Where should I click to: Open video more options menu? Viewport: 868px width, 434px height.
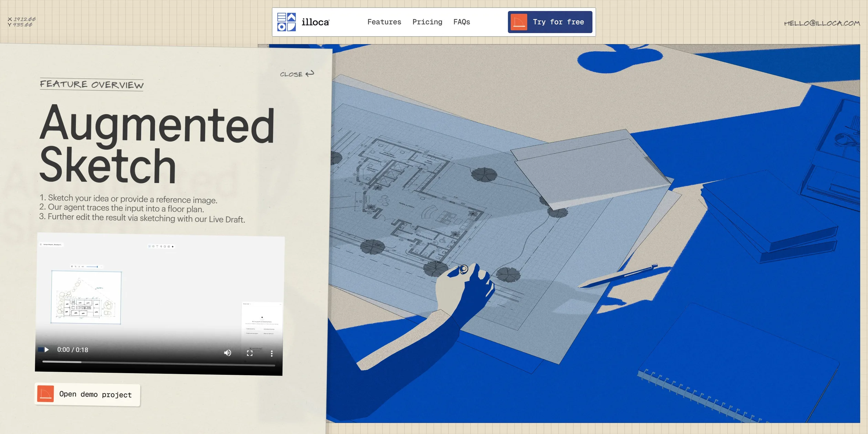click(x=271, y=353)
